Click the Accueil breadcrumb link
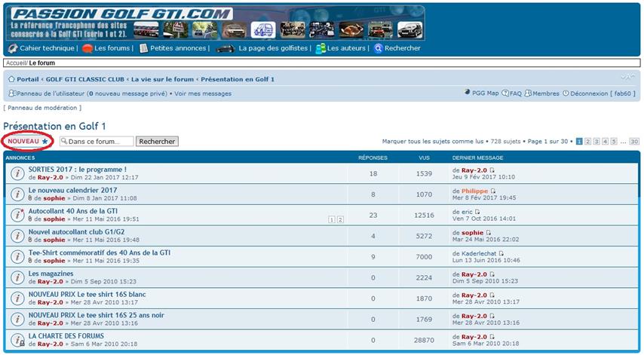 (x=17, y=63)
